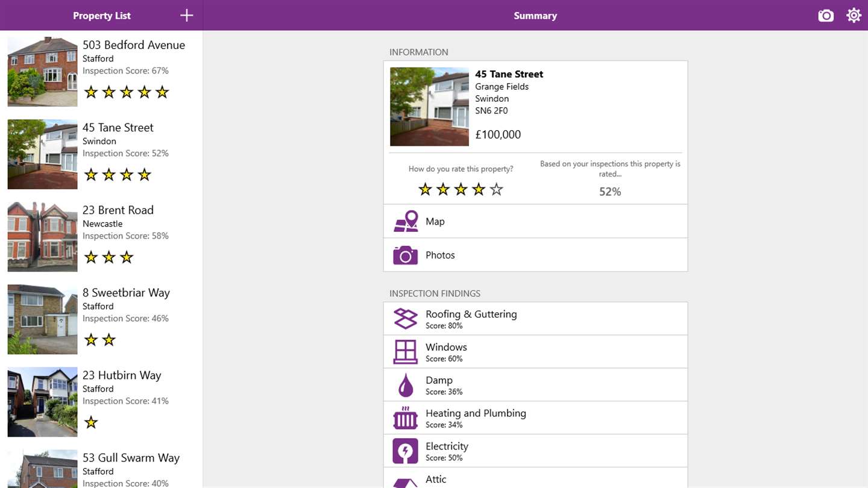Click the Grange Fields address line
This screenshot has width=868, height=488.
(502, 87)
